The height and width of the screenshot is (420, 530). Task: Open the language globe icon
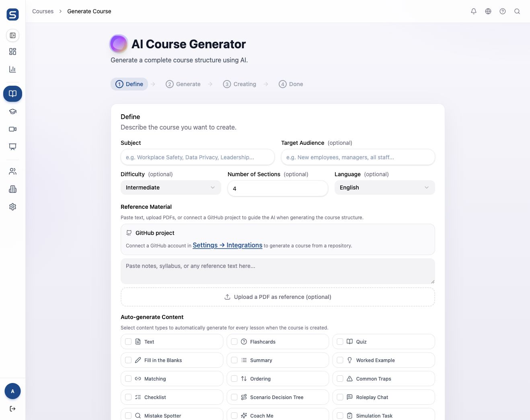488,11
